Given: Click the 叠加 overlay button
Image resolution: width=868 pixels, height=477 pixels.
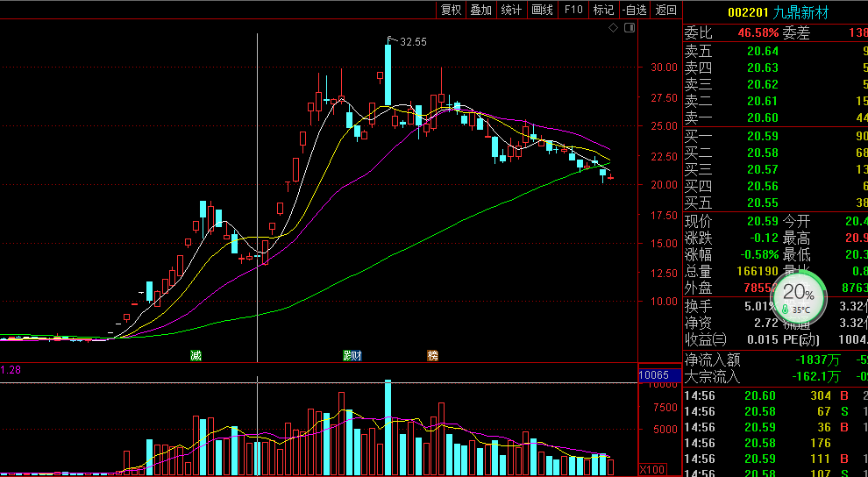Looking at the screenshot, I should pyautogui.click(x=480, y=10).
